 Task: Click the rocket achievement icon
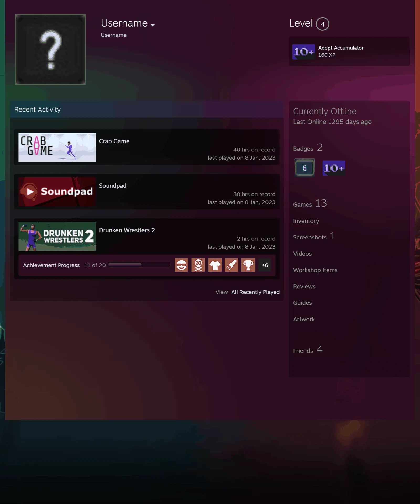[232, 265]
